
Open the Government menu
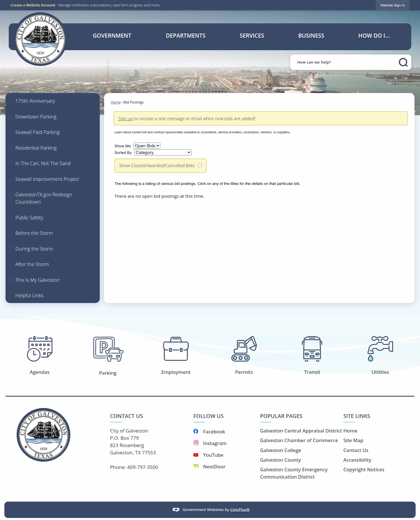pyautogui.click(x=112, y=36)
